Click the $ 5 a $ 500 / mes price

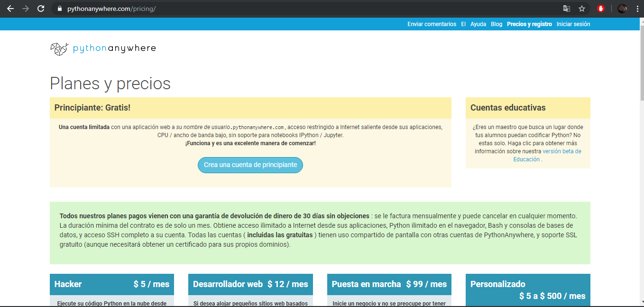[x=552, y=296]
